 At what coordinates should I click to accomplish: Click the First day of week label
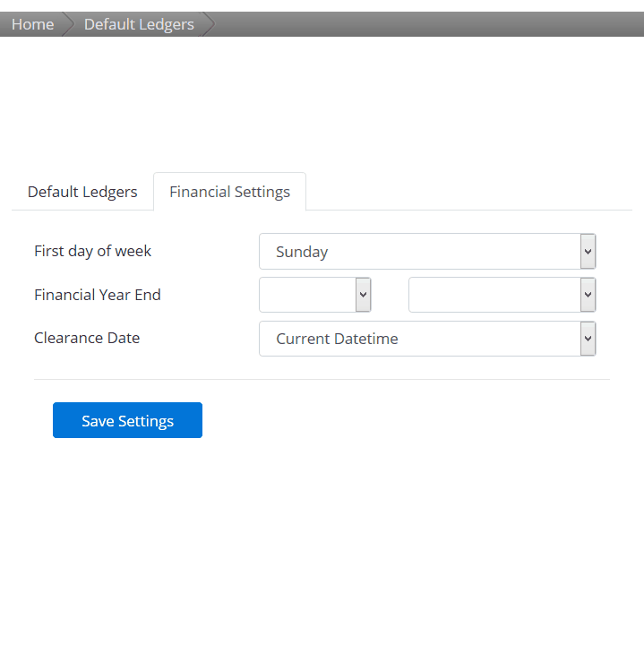(92, 251)
